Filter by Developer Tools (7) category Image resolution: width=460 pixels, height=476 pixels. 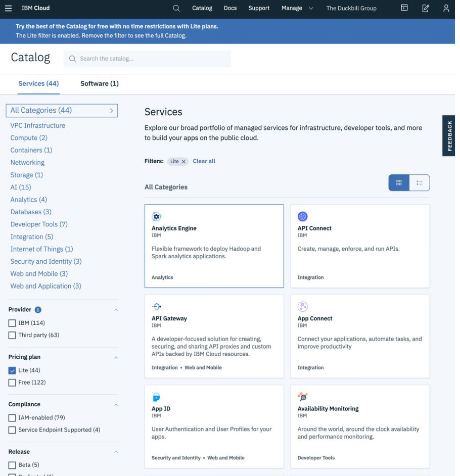[39, 224]
